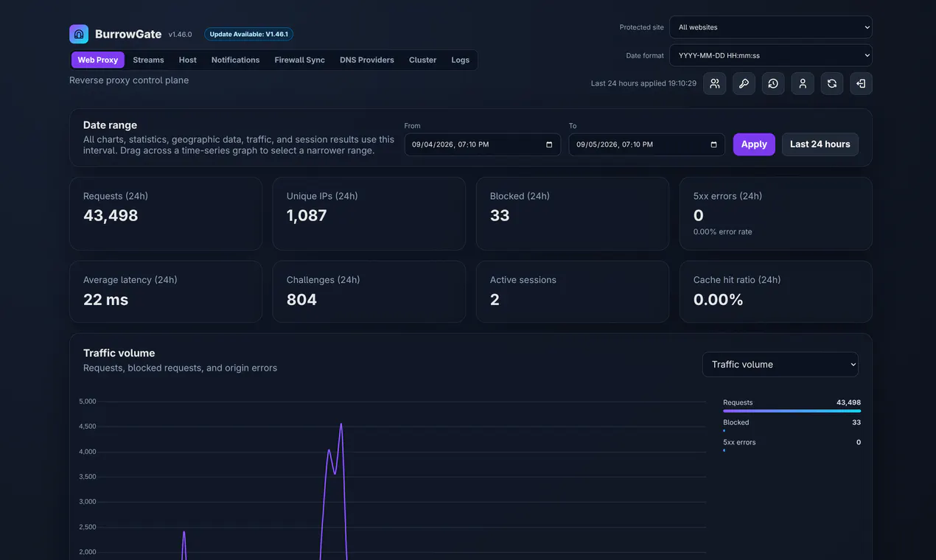Viewport: 936px width, 560px height.
Task: Click the Date range heading
Action: click(x=110, y=125)
